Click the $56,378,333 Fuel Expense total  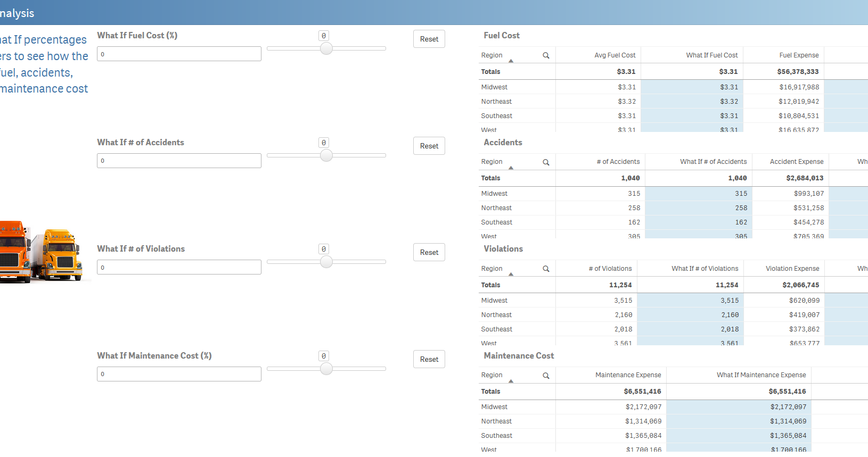[798, 72]
